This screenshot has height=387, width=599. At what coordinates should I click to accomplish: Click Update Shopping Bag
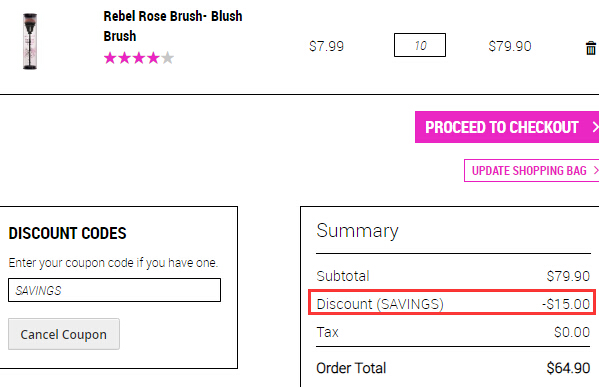tap(531, 170)
